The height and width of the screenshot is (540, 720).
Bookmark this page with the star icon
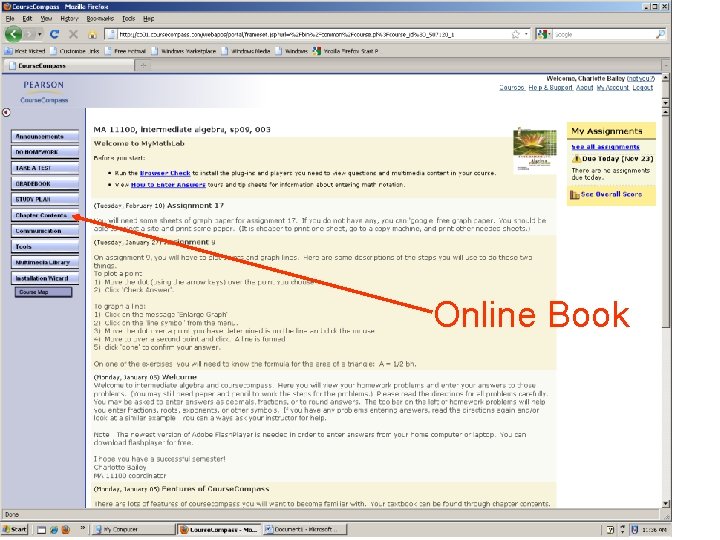(516, 34)
